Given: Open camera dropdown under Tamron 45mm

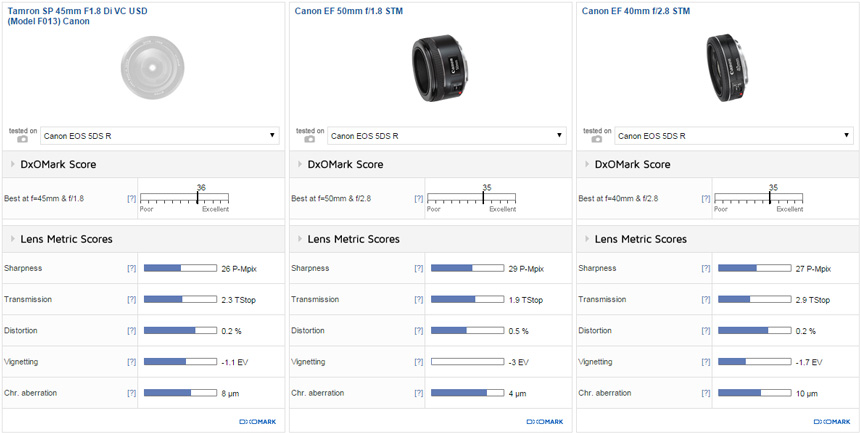Looking at the screenshot, I should pos(160,136).
